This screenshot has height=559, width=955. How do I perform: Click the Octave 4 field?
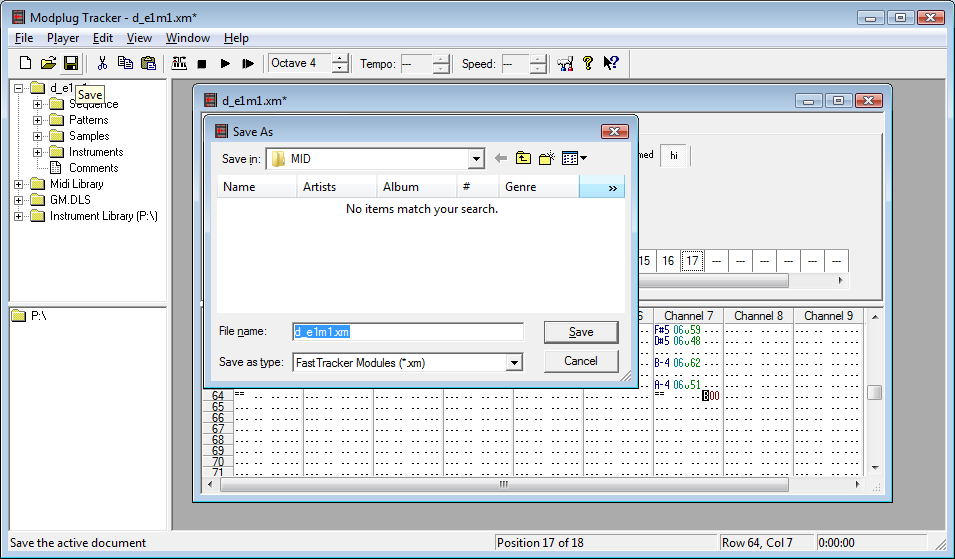click(300, 63)
